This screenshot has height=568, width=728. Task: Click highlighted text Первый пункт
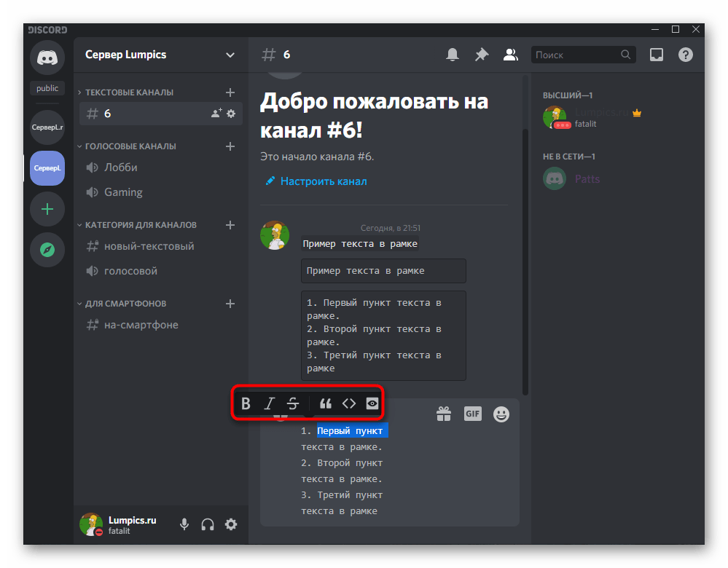click(x=352, y=430)
